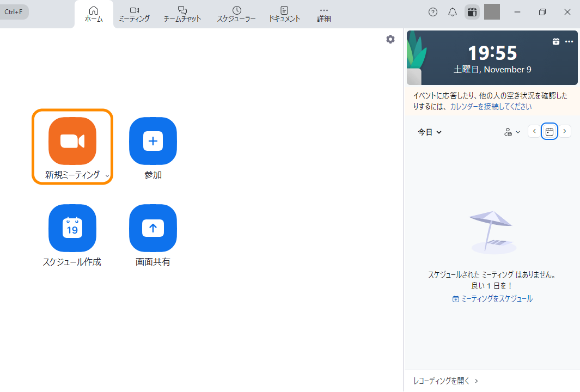Viewport: 580px width, 392px height.
Task: Click the add calendar icon on clock banner
Action: tap(556, 41)
